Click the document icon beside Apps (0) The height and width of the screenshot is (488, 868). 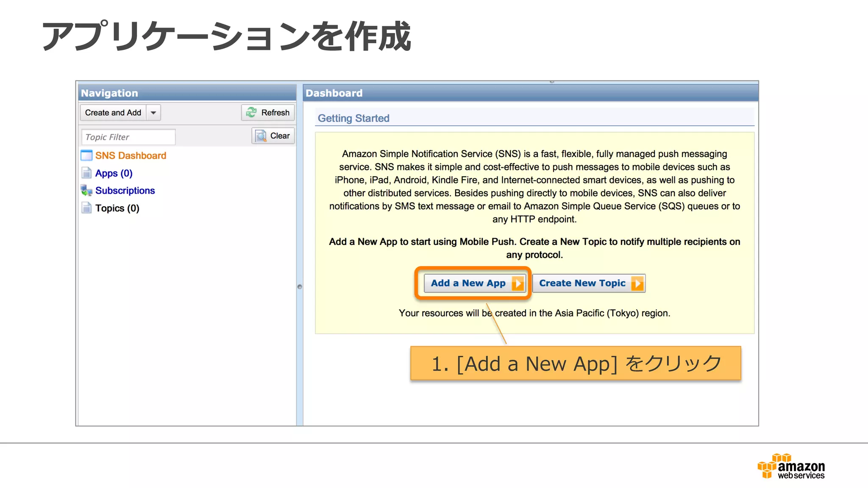click(86, 173)
